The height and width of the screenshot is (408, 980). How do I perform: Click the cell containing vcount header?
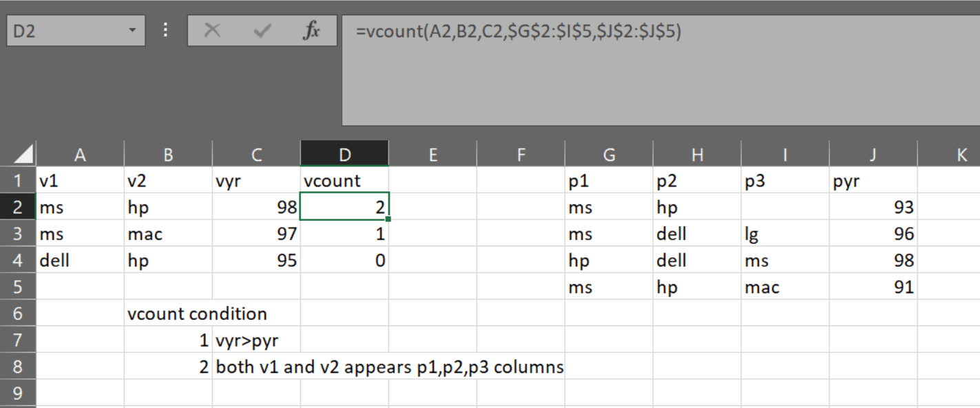[344, 180]
